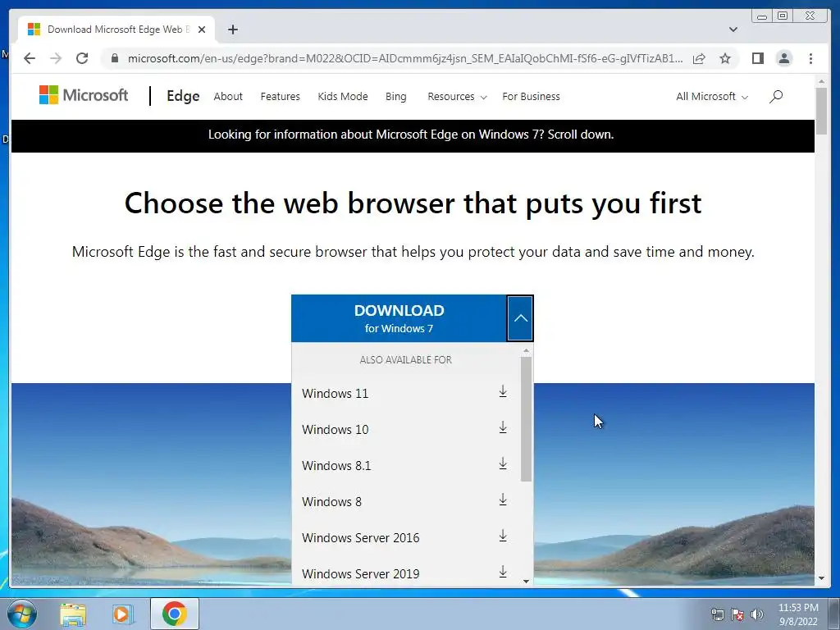
Task: Click download arrow for Windows 11
Action: coord(503,391)
